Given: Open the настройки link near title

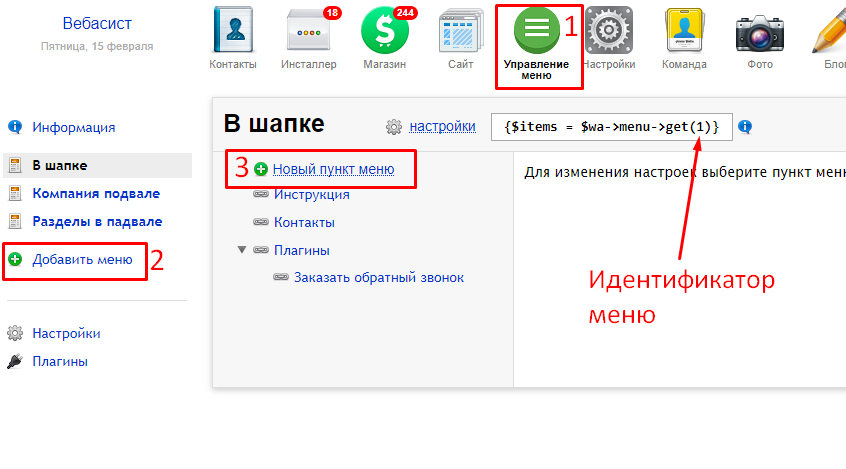Looking at the screenshot, I should tap(443, 126).
